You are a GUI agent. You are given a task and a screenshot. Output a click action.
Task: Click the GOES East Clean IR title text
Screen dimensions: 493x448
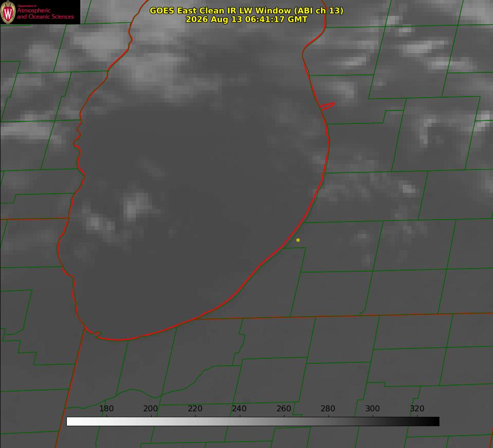246,10
